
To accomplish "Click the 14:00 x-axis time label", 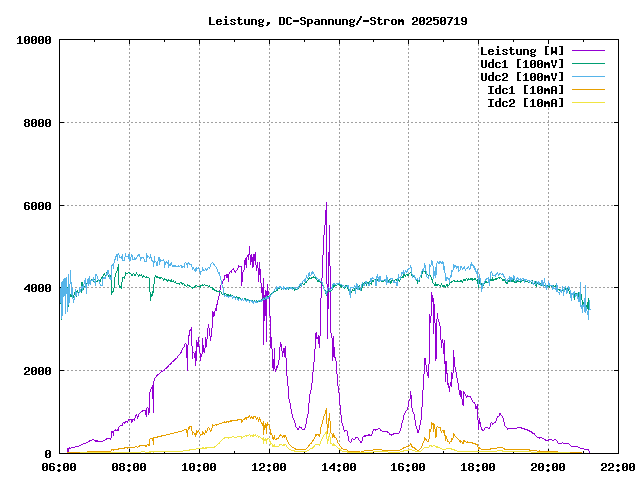I will [x=339, y=467].
